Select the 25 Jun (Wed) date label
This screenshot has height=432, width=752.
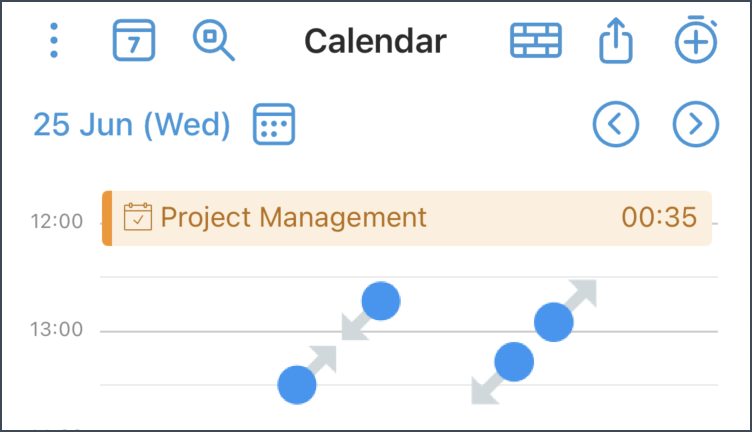tap(132, 125)
